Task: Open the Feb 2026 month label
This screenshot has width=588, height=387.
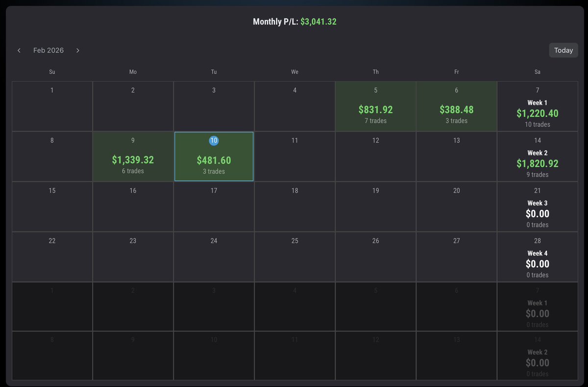Action: click(x=49, y=51)
